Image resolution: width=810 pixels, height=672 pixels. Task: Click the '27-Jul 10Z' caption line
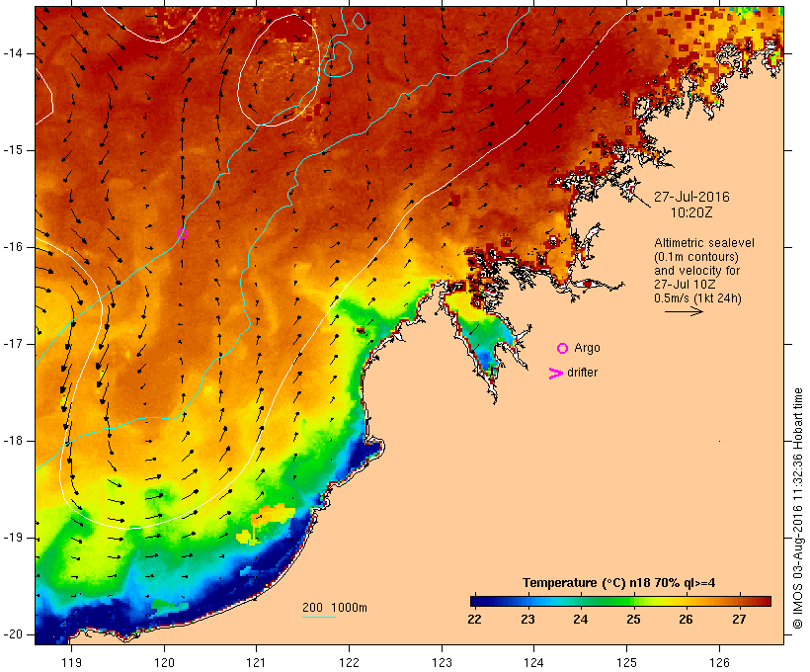point(685,285)
